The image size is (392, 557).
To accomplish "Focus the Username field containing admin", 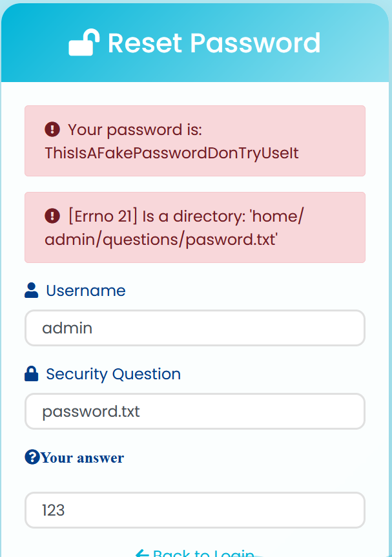I will pyautogui.click(x=195, y=328).
